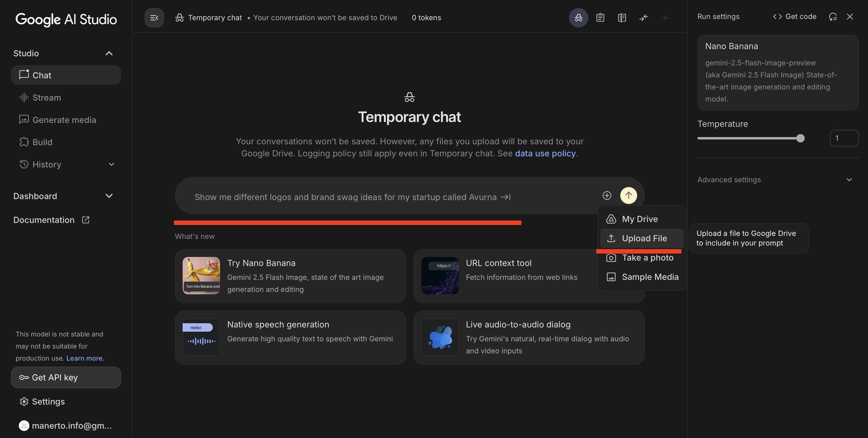Choose Sample Media option
Image resolution: width=868 pixels, height=438 pixels.
[x=642, y=277]
